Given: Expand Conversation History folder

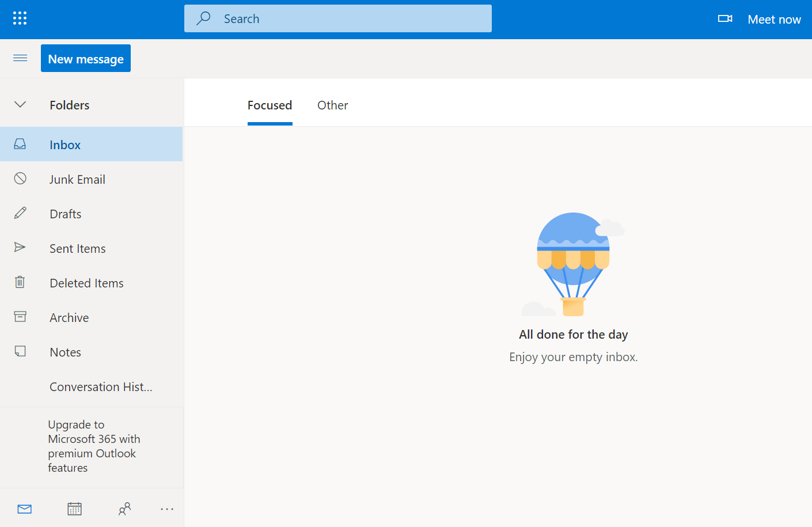Looking at the screenshot, I should [x=100, y=386].
